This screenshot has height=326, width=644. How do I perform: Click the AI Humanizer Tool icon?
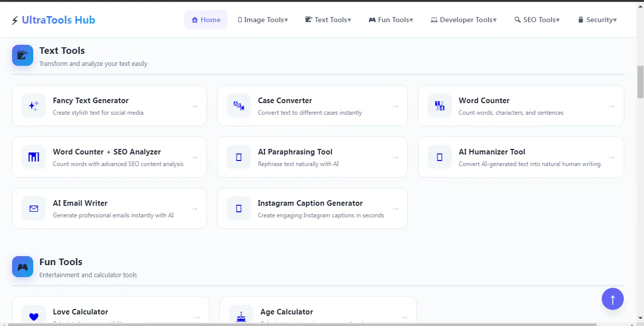pos(440,157)
